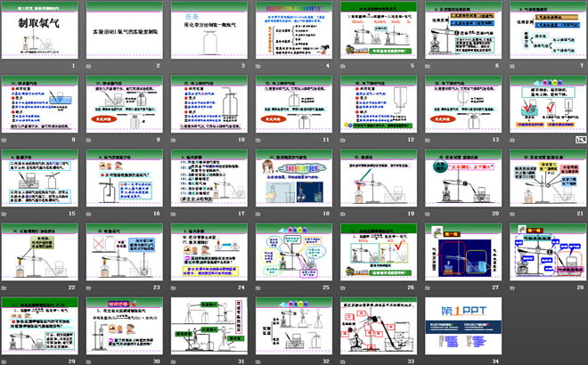Select slide 7 thumbnail

point(548,29)
